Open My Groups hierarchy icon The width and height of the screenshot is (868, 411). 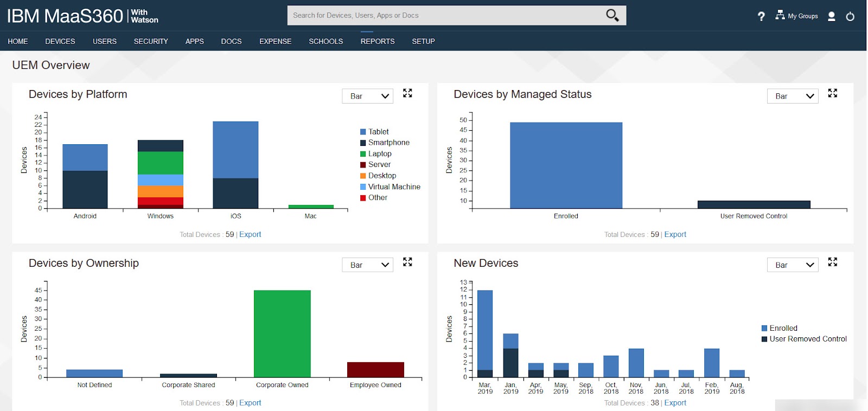[x=780, y=15]
